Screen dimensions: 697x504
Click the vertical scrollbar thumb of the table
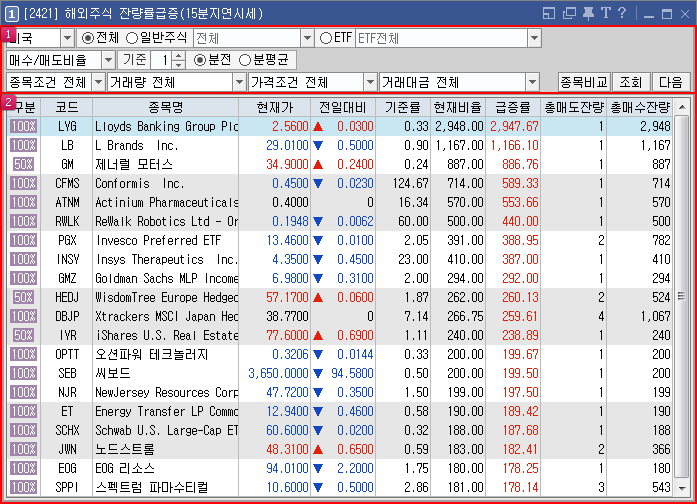pos(682,296)
